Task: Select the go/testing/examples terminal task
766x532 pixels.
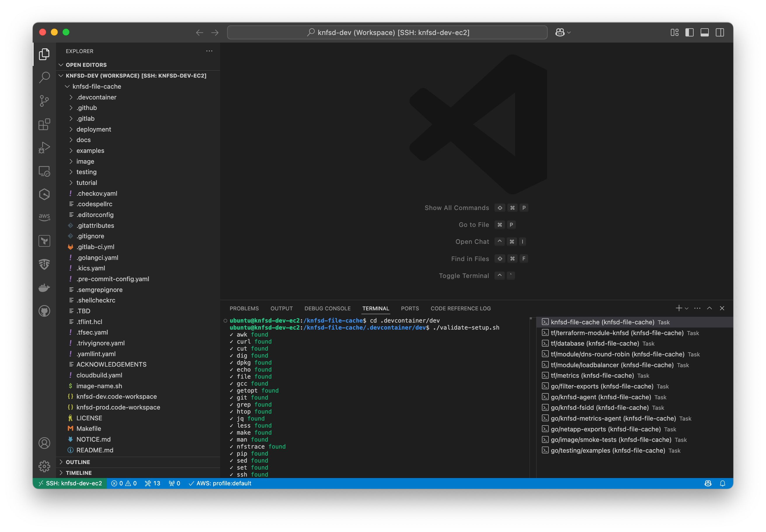Action: pos(635,450)
